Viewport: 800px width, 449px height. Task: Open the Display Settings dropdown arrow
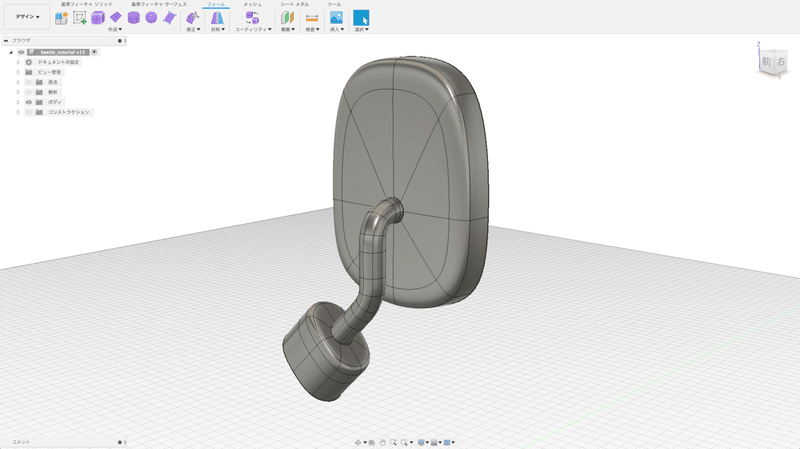coord(427,442)
